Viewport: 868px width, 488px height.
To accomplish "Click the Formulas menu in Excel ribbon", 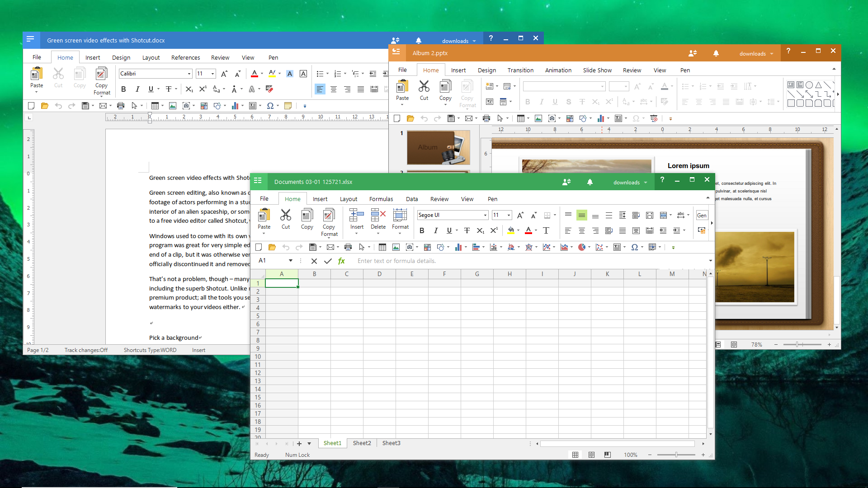I will (x=381, y=199).
